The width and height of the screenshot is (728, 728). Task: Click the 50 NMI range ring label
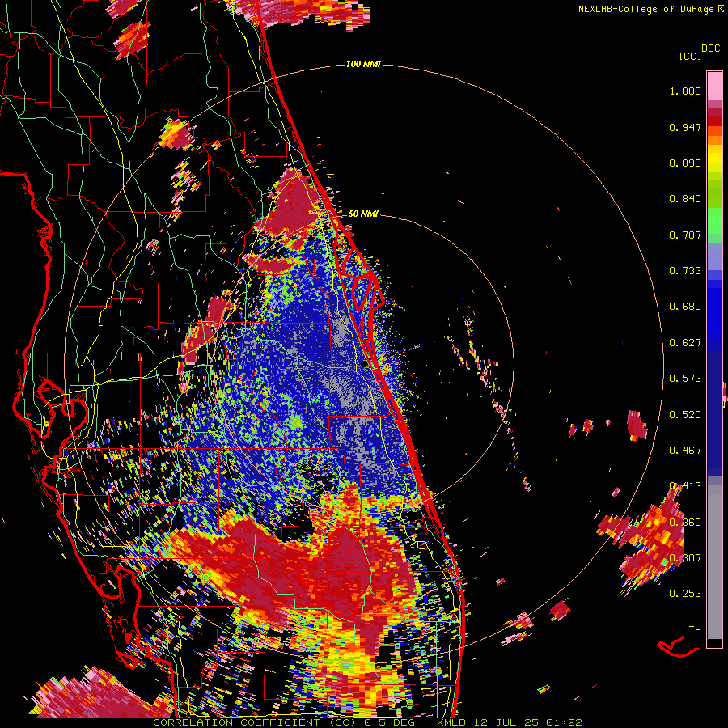363,214
